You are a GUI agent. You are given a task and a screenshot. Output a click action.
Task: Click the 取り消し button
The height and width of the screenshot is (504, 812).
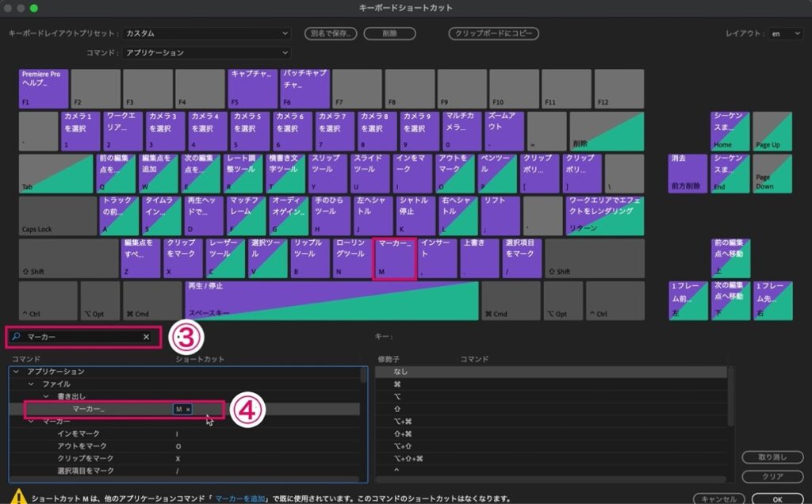(x=772, y=457)
